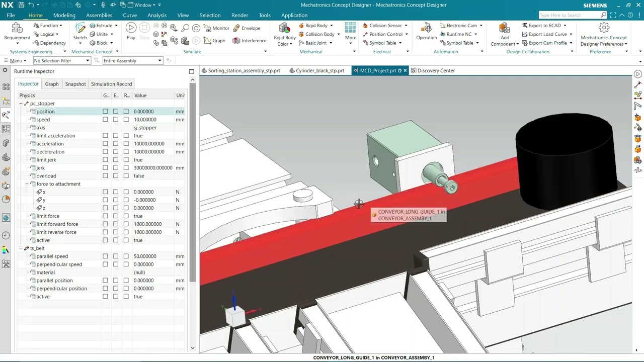Screen dimensions: 644x362
Task: Tick the R column checkbox for limit force
Action: click(x=126, y=216)
